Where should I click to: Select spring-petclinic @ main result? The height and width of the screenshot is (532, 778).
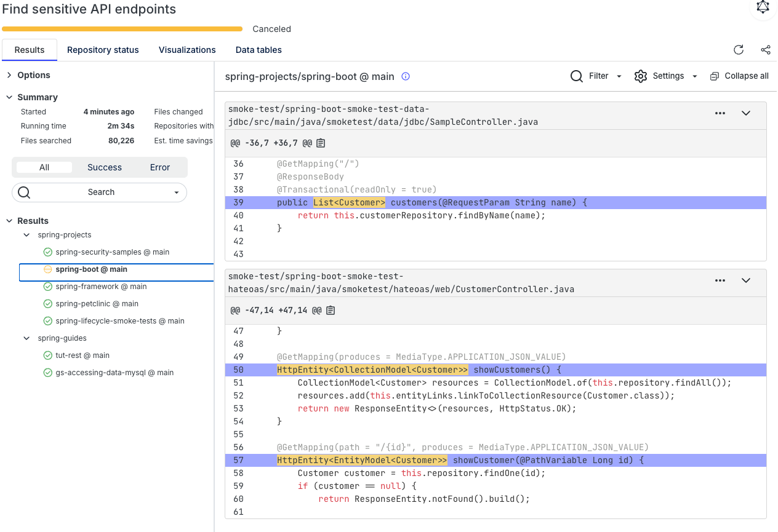coord(97,304)
